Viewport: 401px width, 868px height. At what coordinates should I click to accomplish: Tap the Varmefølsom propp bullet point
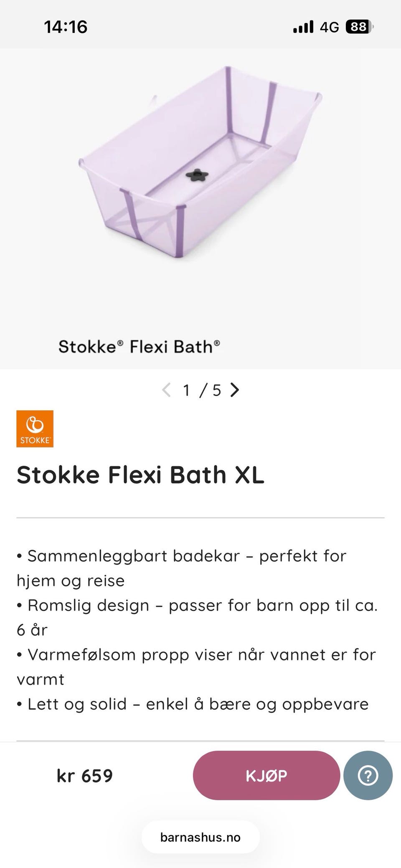tap(196, 666)
